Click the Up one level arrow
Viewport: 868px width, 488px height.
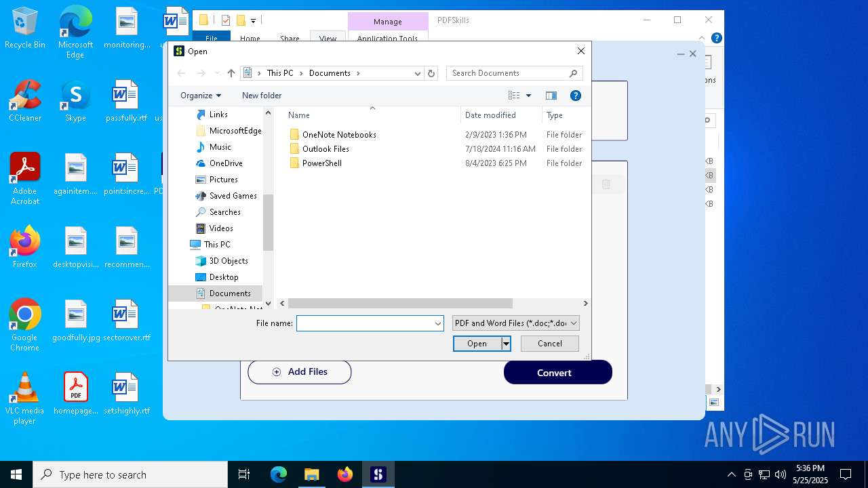click(231, 73)
